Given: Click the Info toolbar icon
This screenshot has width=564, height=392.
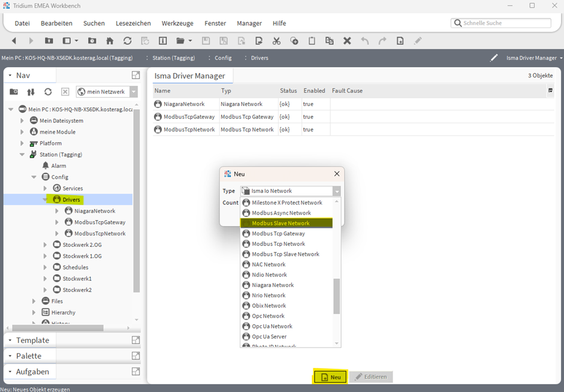Looking at the screenshot, I should pyautogui.click(x=162, y=41).
